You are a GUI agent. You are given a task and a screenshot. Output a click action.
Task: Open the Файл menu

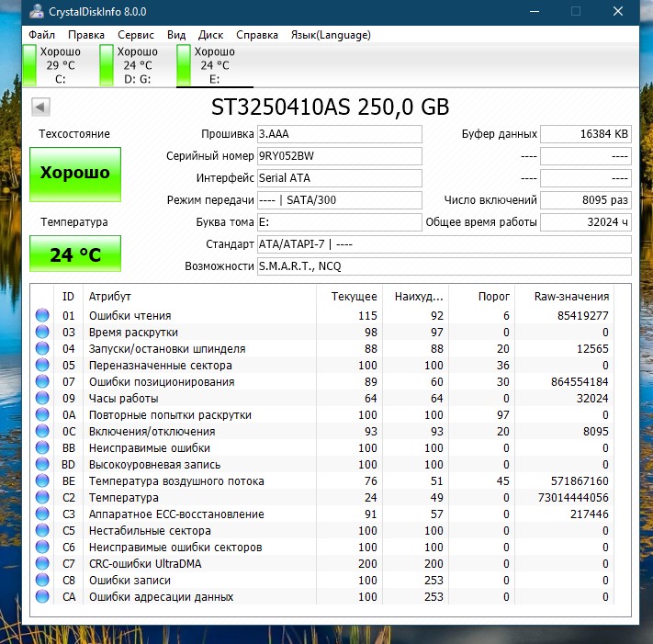point(41,35)
